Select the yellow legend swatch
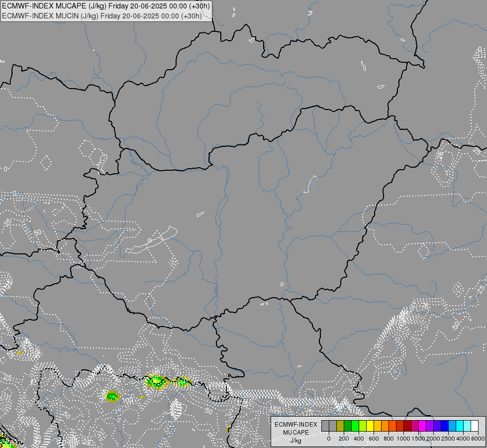The image size is (487, 448). [x=370, y=426]
